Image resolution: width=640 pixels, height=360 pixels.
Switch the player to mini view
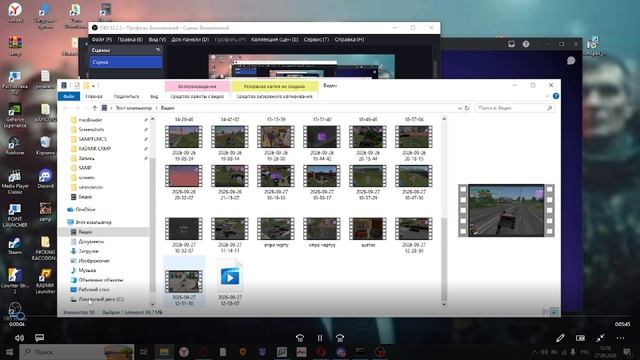(x=580, y=338)
